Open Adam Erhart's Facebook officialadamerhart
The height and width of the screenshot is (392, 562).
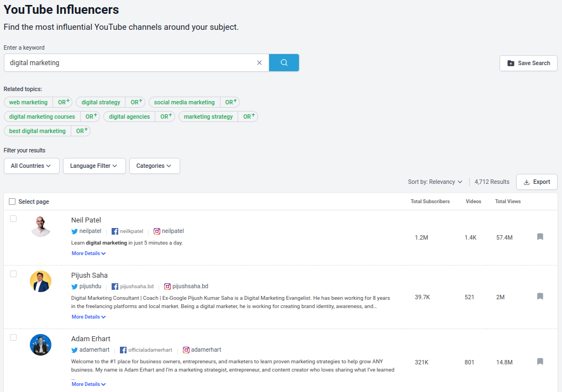(146, 349)
